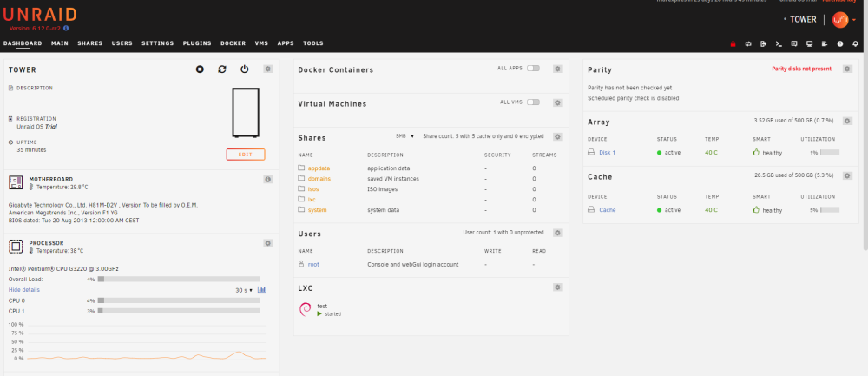This screenshot has width=868, height=376.
Task: Click the feedback icon in header
Action: coord(794,43)
